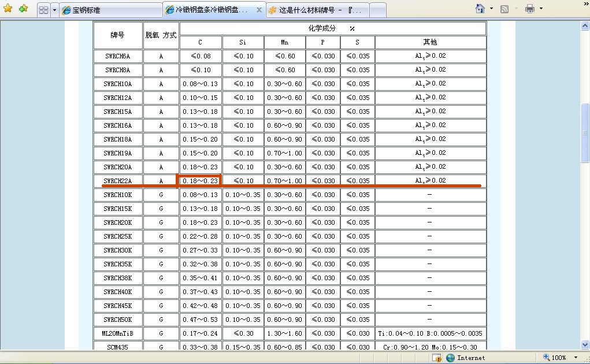Screen dimensions: 590x364
Task: Click the 0.70～1.00 Mn value for SWRCH19A
Action: [x=284, y=154]
